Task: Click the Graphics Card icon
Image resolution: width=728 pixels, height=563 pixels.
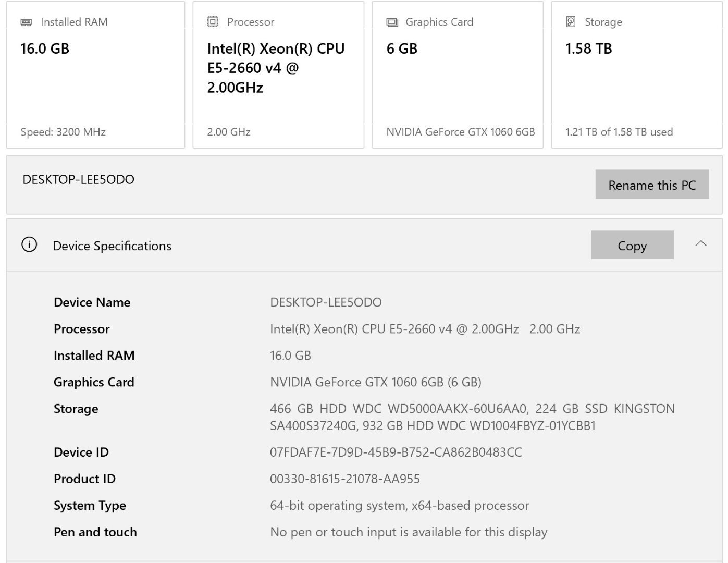Action: coord(392,22)
